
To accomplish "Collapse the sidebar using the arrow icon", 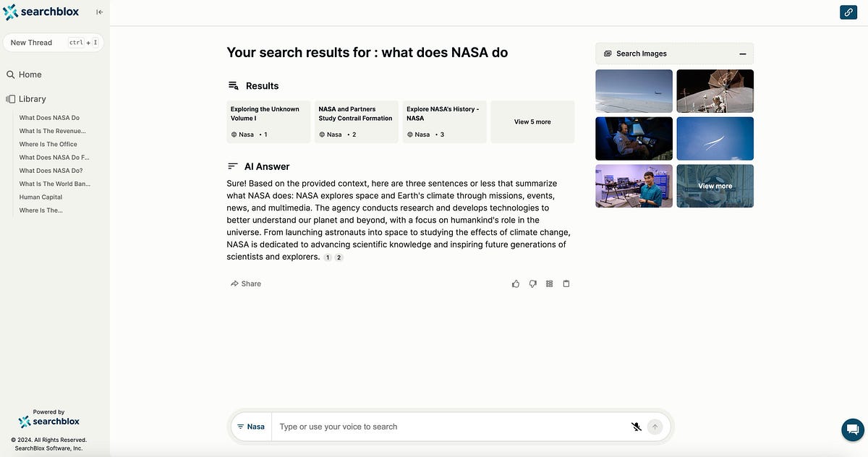I will 98,12.
